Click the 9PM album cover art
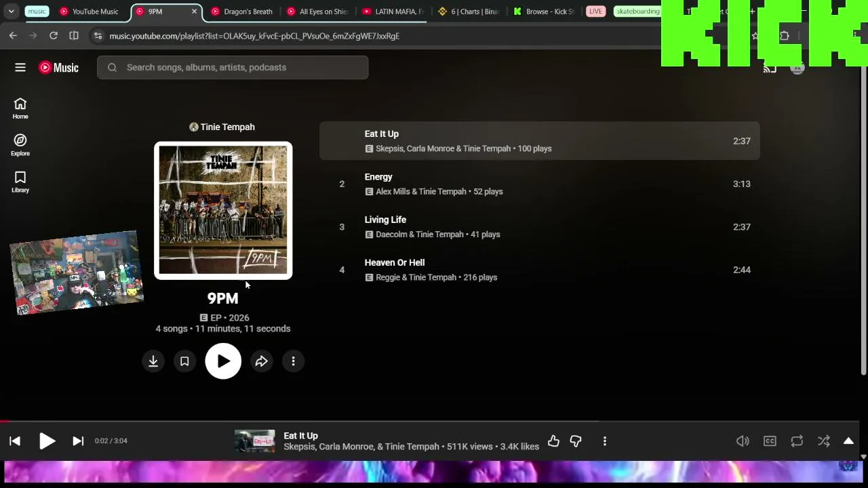Image resolution: width=868 pixels, height=488 pixels. click(x=223, y=210)
